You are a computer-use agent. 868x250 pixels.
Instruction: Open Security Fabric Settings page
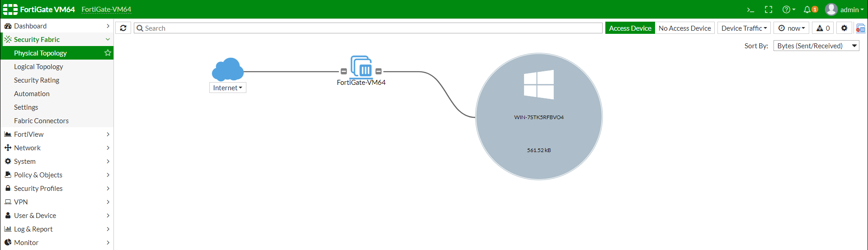pyautogui.click(x=57, y=107)
